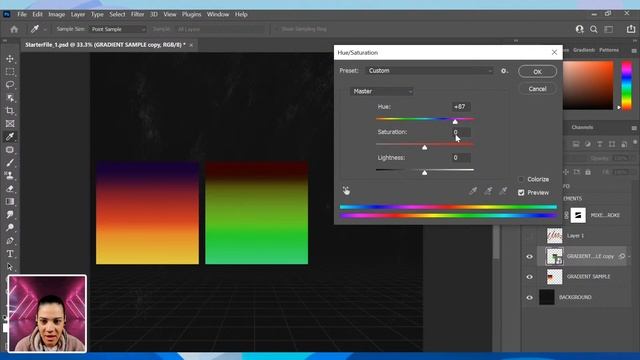The image size is (640, 360).
Task: Open the Sample Size dropdown
Action: tap(118, 29)
